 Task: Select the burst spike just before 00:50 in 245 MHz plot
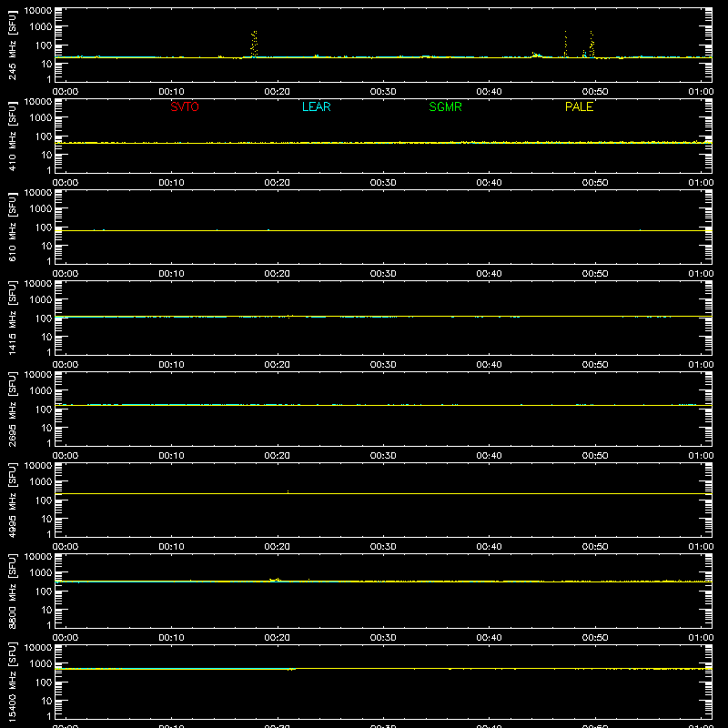[591, 44]
